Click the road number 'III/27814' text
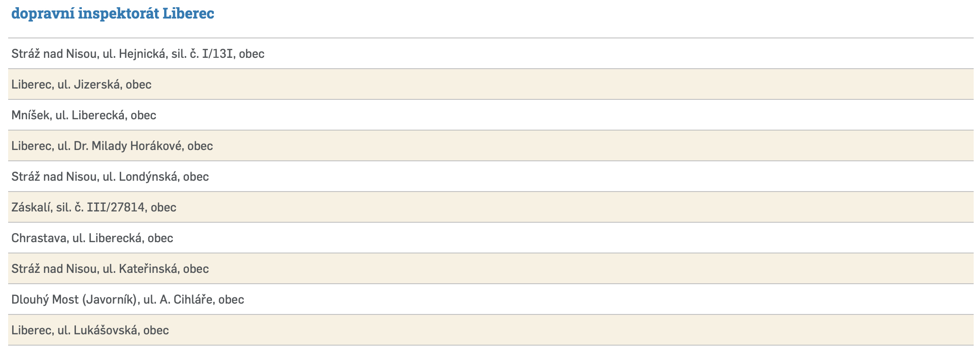980x356 pixels. [116, 207]
